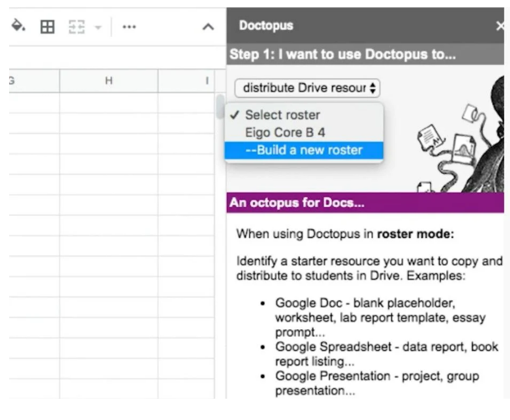Screen dimensions: 510x420
Task: Click the spreadsheet vertical scrollbar thumb
Action: point(220,106)
